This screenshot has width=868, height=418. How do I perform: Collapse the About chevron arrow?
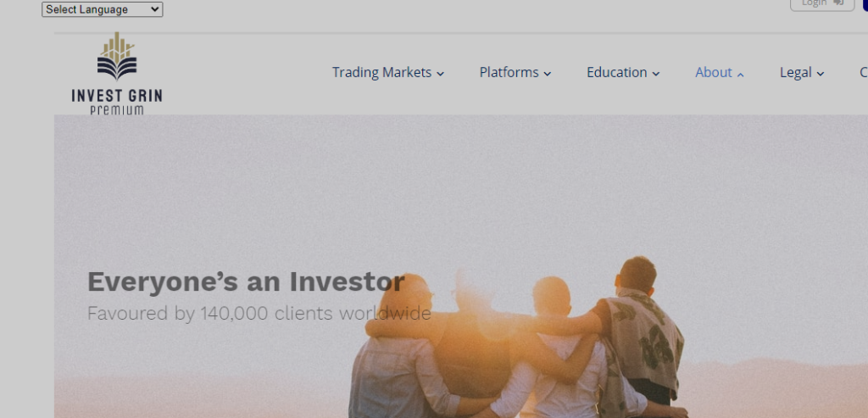click(x=741, y=75)
